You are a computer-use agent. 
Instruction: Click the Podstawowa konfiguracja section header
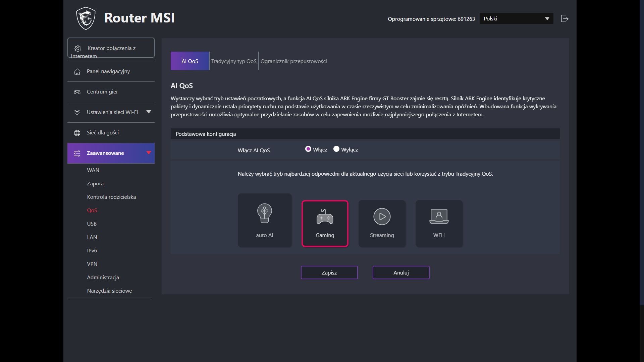click(x=365, y=134)
